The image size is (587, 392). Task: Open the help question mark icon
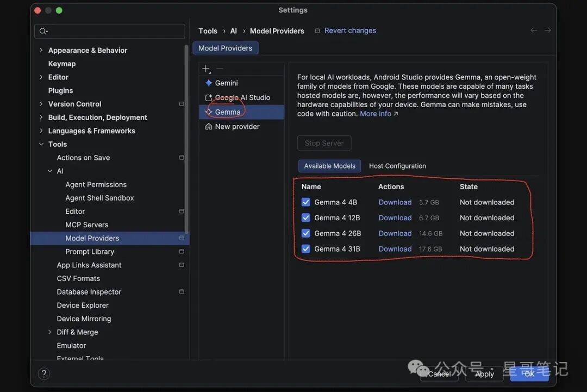[x=44, y=374]
